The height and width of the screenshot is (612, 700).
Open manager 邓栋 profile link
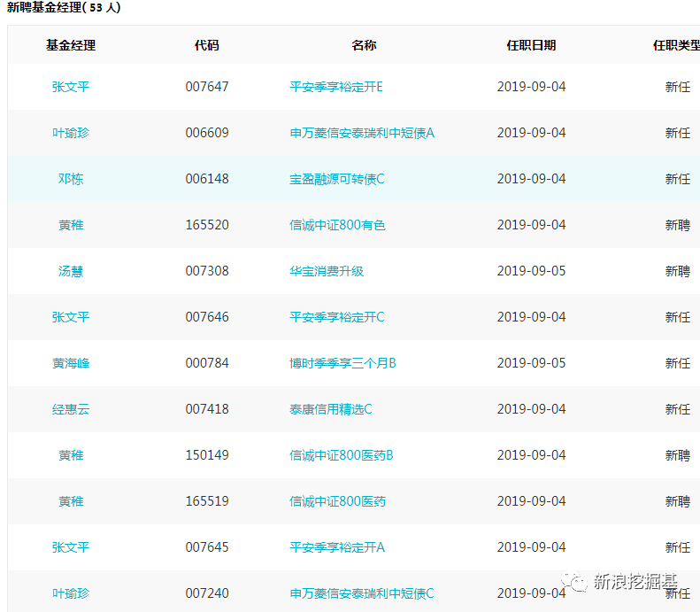(x=71, y=179)
